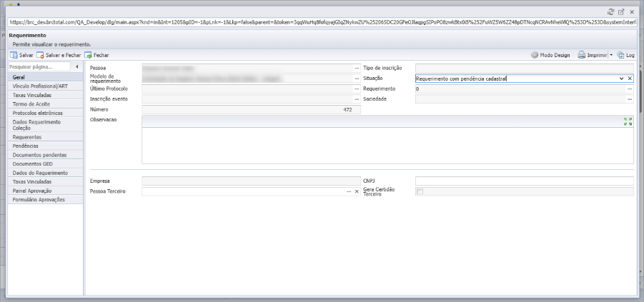644x302 pixels.
Task: Click the Imprimir printer icon
Action: pyautogui.click(x=582, y=55)
